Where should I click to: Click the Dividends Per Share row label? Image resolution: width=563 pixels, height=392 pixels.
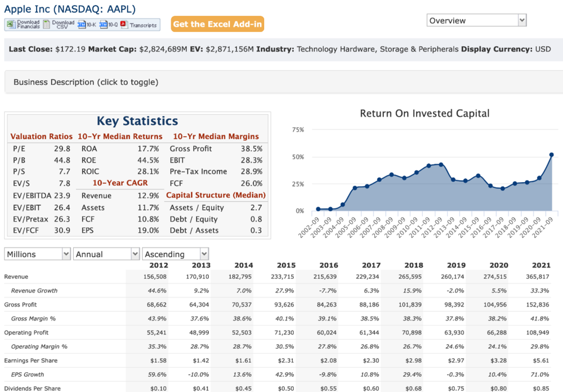(32, 389)
